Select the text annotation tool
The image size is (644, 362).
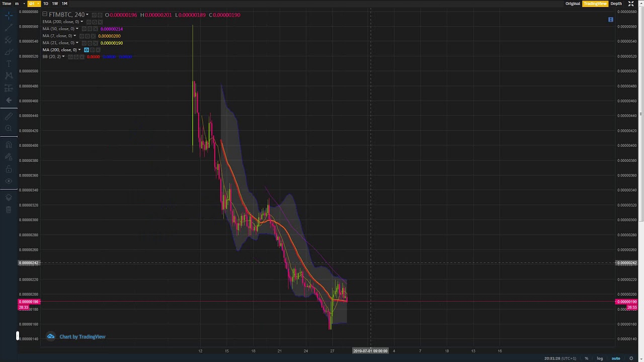[9, 64]
